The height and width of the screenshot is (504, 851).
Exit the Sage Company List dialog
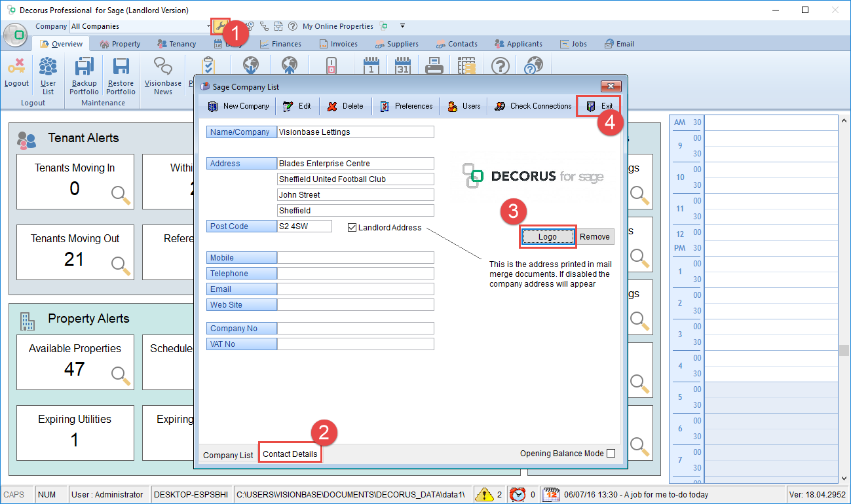tap(600, 106)
